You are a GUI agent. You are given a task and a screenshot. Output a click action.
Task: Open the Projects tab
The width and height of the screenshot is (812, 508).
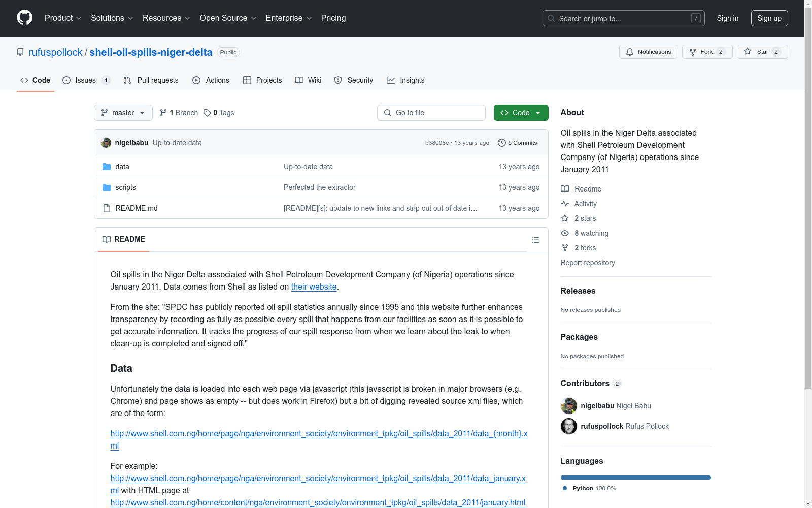coord(262,80)
